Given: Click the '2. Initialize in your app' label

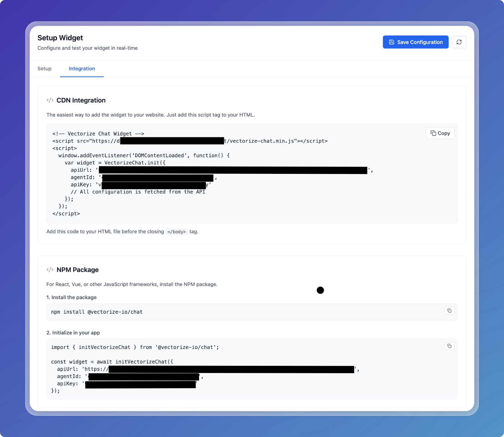Looking at the screenshot, I should pyautogui.click(x=73, y=333).
